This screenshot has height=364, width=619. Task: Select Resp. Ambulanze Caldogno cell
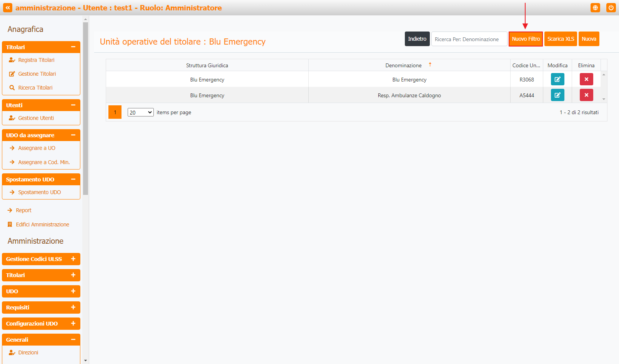click(x=409, y=95)
